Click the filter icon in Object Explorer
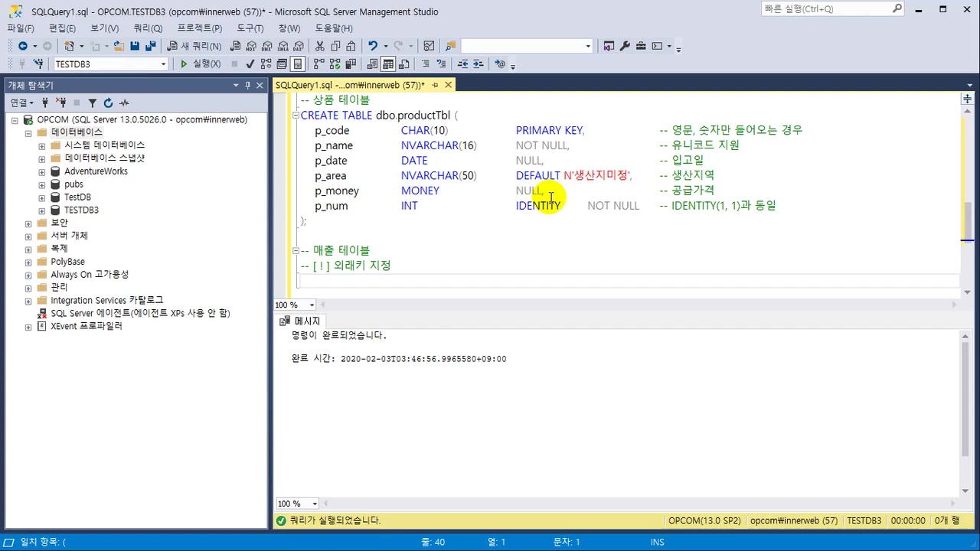This screenshot has height=551, width=980. pyautogui.click(x=92, y=103)
